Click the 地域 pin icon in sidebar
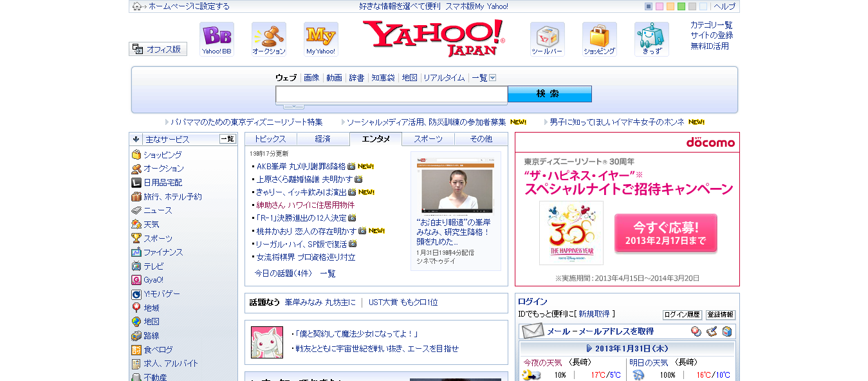 tap(136, 308)
